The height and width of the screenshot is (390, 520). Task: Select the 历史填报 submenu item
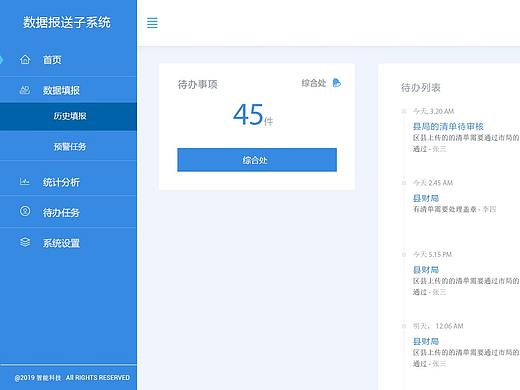tap(68, 116)
